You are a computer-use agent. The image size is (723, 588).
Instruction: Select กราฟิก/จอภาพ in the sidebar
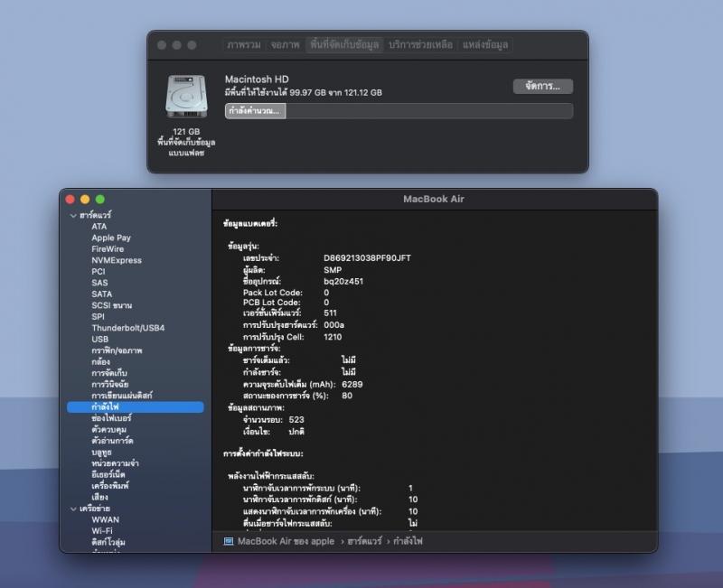click(x=117, y=350)
